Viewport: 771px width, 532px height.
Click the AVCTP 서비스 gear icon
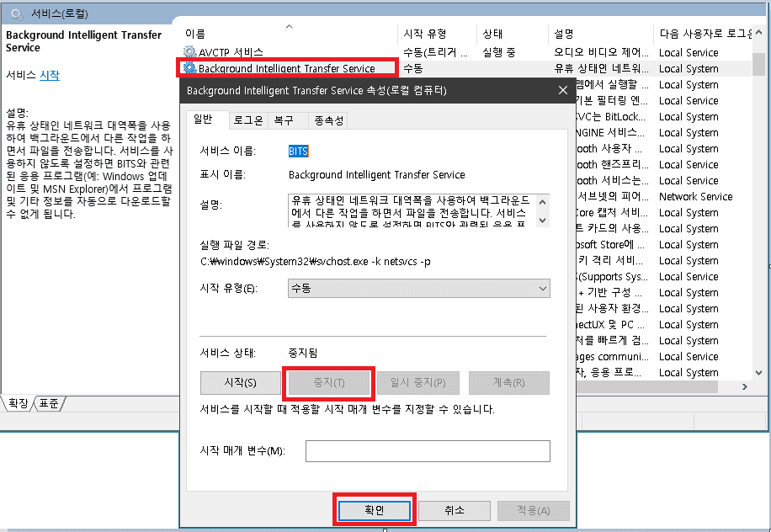click(x=189, y=51)
